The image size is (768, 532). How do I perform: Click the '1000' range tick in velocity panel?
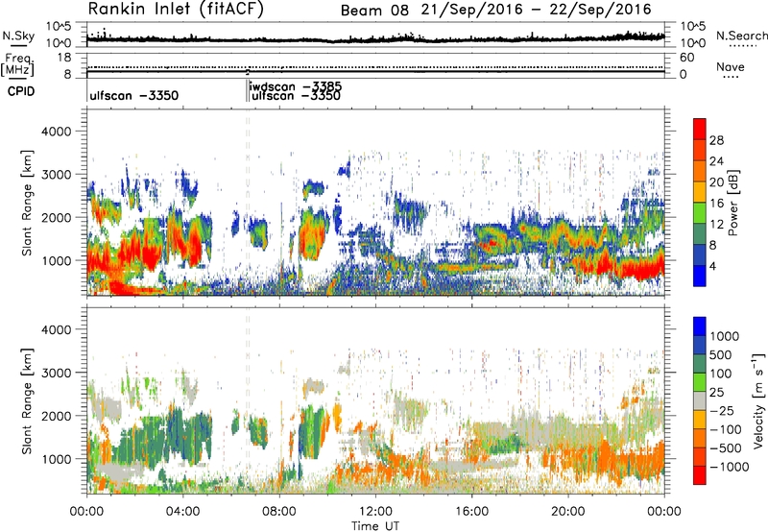[x=56, y=459]
